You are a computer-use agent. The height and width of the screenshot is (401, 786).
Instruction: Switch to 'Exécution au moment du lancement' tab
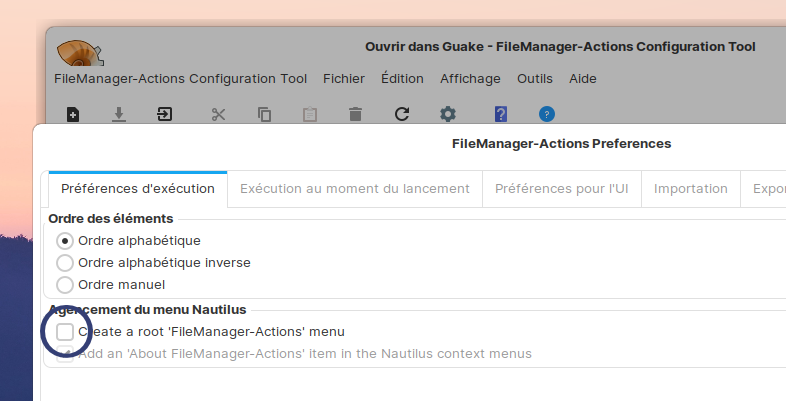tap(355, 188)
